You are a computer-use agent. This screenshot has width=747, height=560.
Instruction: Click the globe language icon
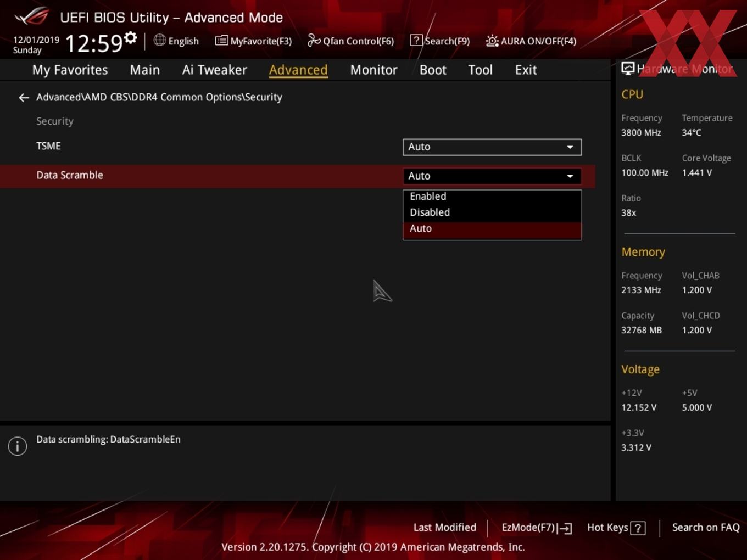click(x=159, y=40)
